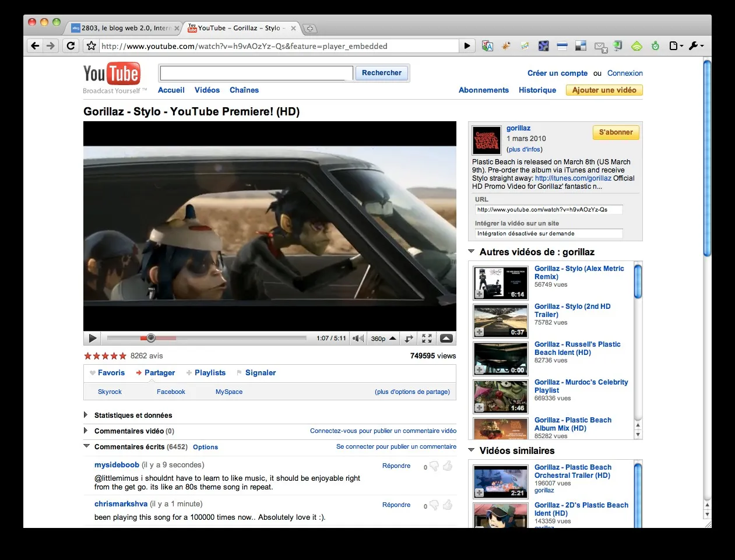Collapse the Vidéos similaires section

coord(472,450)
